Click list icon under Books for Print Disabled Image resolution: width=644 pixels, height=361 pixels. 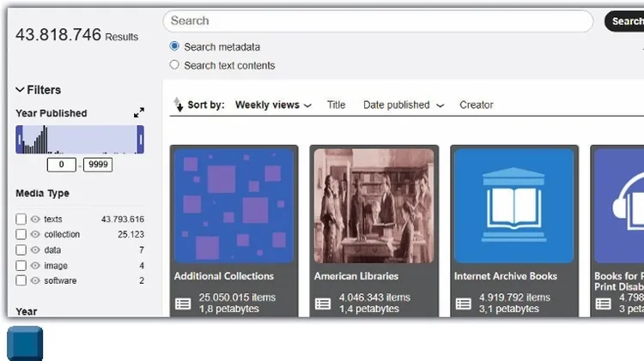click(604, 304)
